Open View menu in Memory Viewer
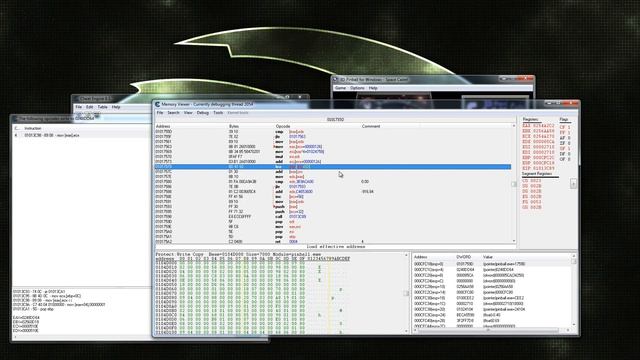 pyautogui.click(x=188, y=113)
